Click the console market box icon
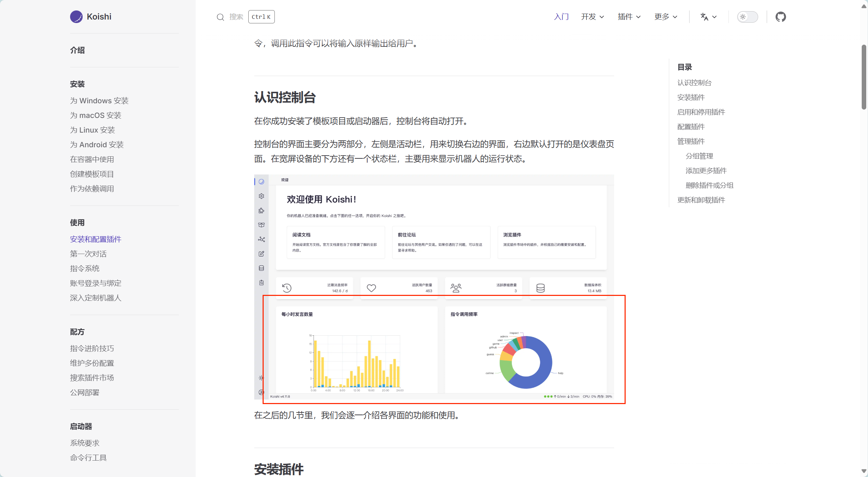The image size is (868, 477). (262, 225)
